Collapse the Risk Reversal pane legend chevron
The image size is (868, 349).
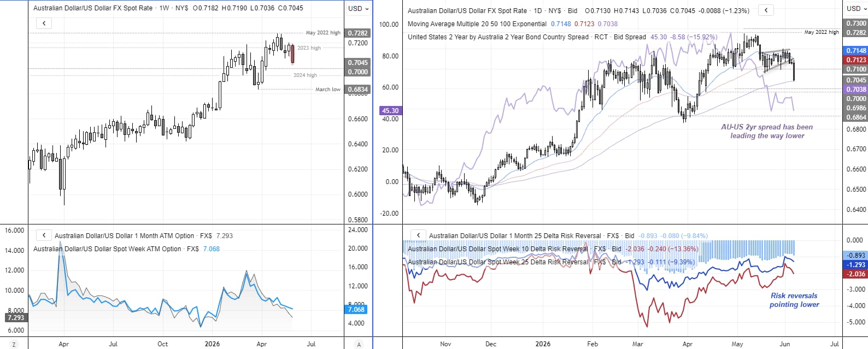pyautogui.click(x=418, y=235)
